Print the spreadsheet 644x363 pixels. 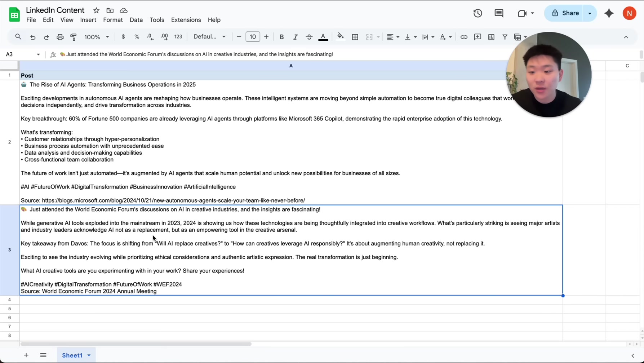tap(60, 37)
